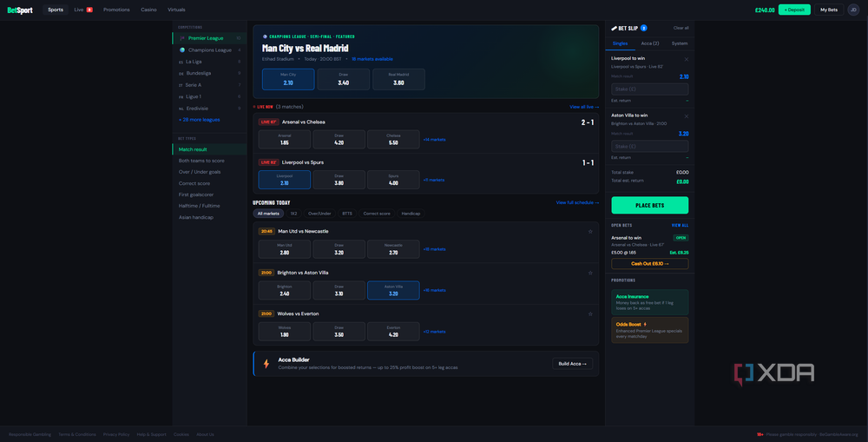Click VIEW ALL open bets
The height and width of the screenshot is (442, 868).
680,226
